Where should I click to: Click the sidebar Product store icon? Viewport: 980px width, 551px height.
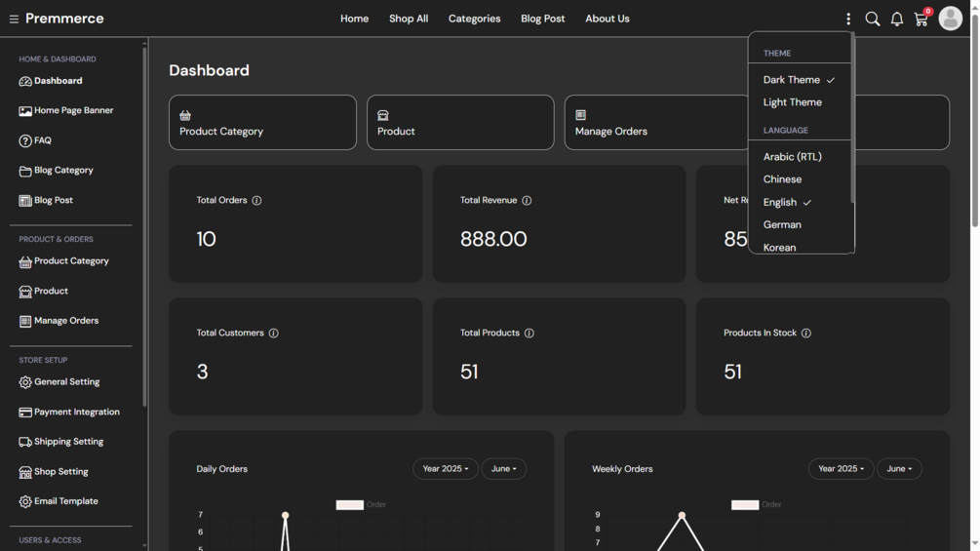[x=25, y=292]
